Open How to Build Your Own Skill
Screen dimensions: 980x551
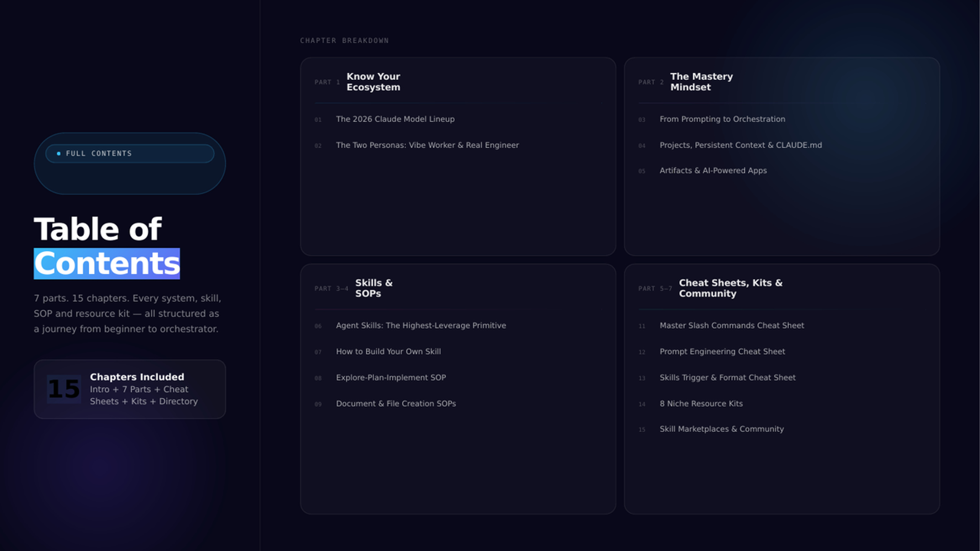coord(388,351)
